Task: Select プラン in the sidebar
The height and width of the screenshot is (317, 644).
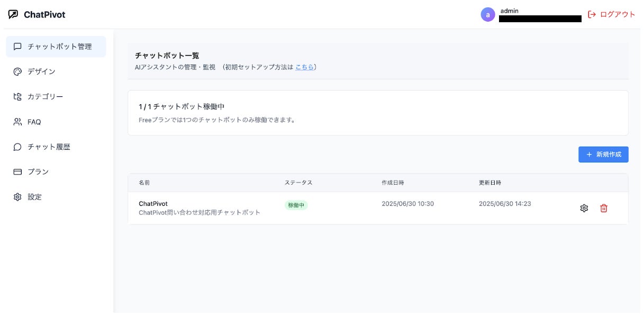Action: (38, 172)
